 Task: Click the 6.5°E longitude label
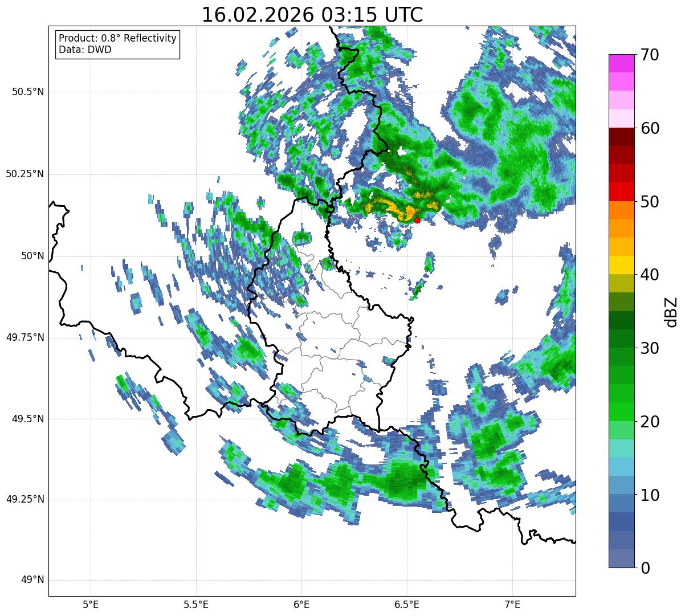[x=407, y=604]
